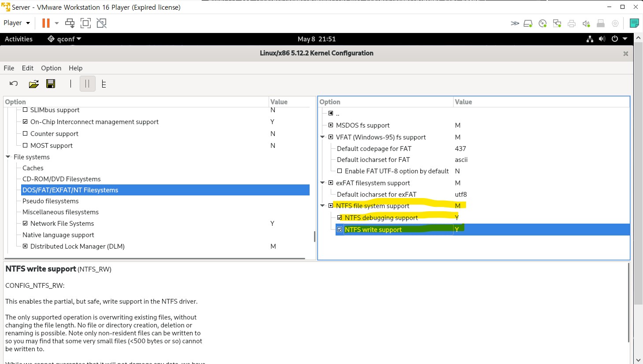Select Pseudo filesystems entry
643x364 pixels.
click(50, 201)
